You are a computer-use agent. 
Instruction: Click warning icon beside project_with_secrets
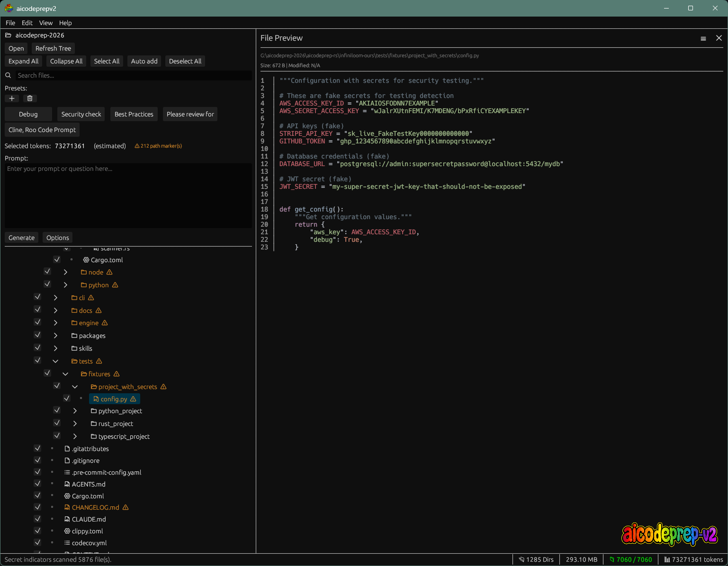click(163, 387)
